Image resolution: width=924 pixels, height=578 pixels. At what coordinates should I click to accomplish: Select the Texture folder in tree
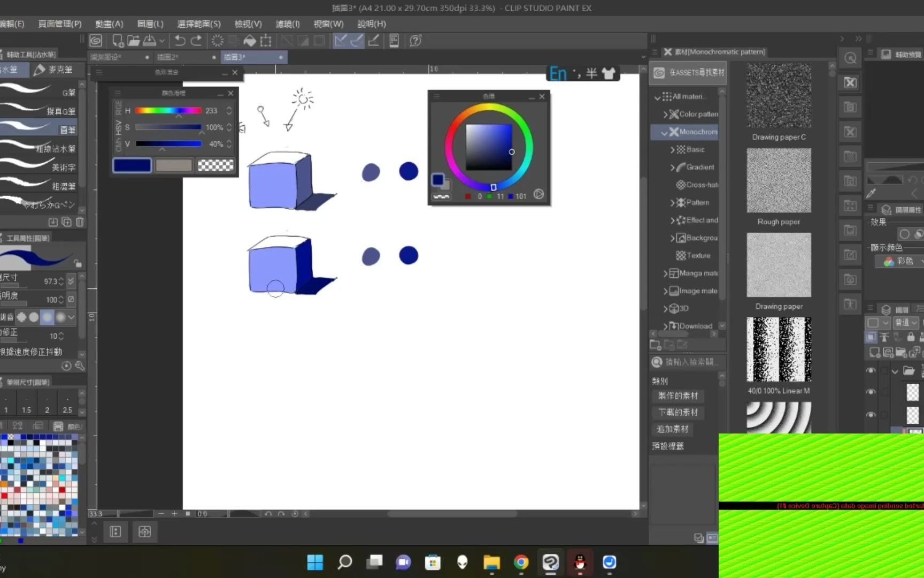point(693,255)
